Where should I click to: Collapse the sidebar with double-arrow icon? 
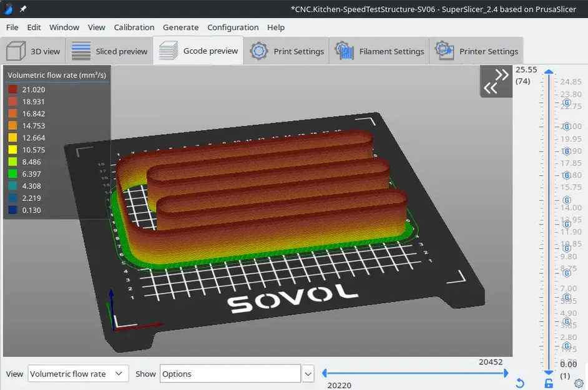pos(496,82)
